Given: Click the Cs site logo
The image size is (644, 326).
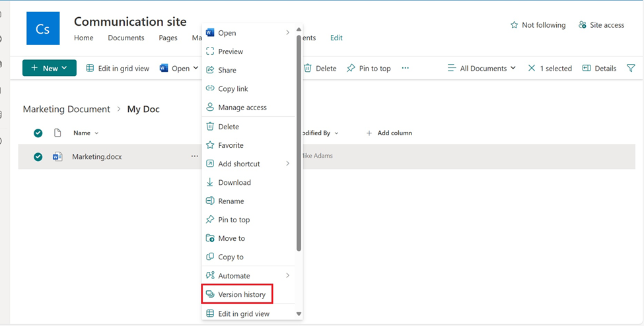Looking at the screenshot, I should coord(43,28).
